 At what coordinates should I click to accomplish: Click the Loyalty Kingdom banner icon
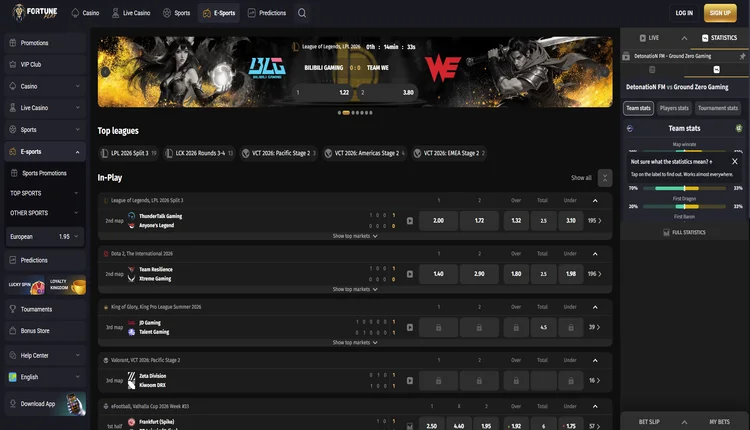pyautogui.click(x=67, y=285)
